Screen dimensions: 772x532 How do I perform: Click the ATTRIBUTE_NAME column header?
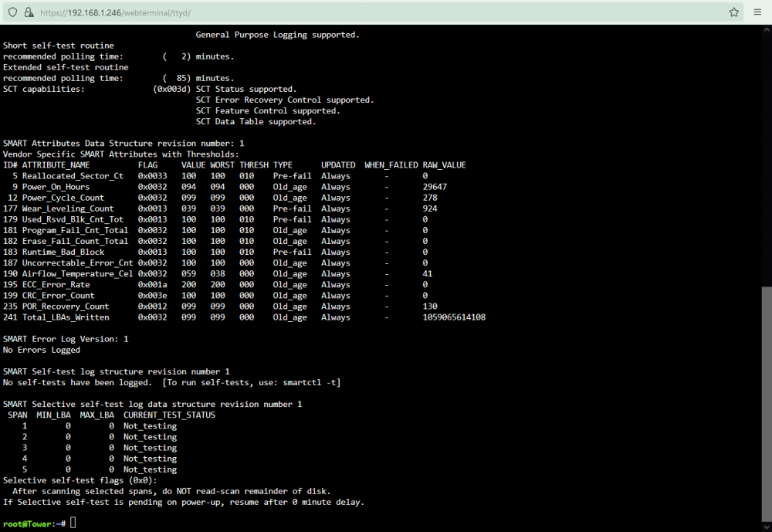[56, 165]
